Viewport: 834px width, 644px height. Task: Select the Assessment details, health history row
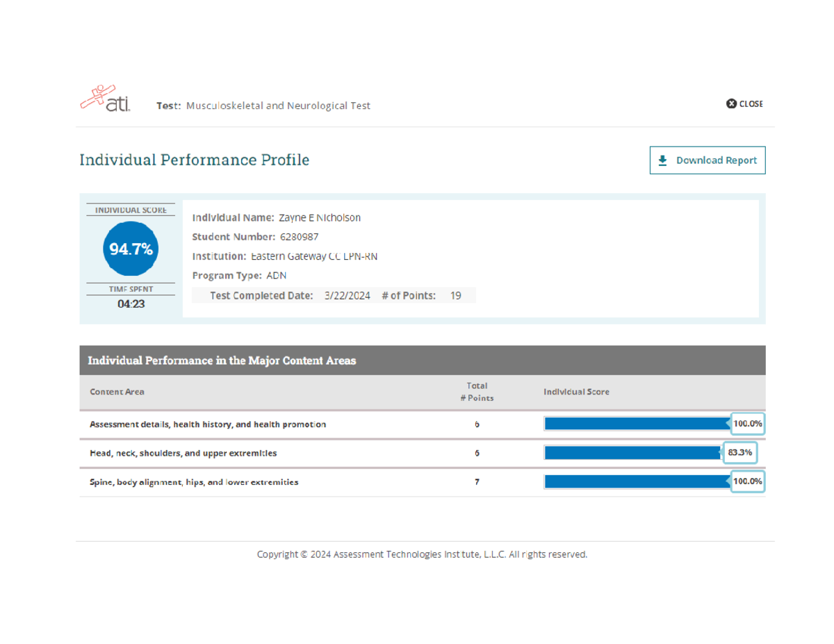208,424
